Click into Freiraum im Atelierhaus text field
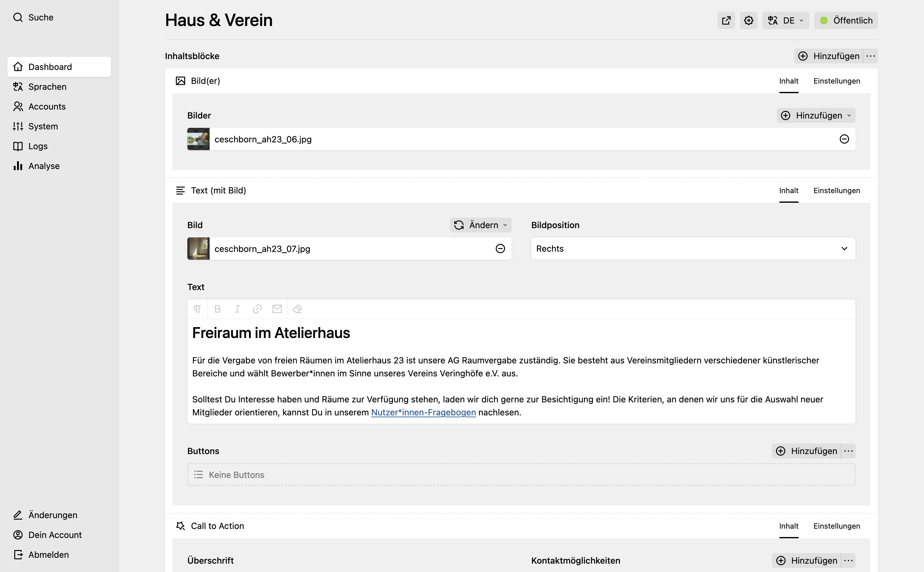The image size is (924, 572). pyautogui.click(x=521, y=371)
